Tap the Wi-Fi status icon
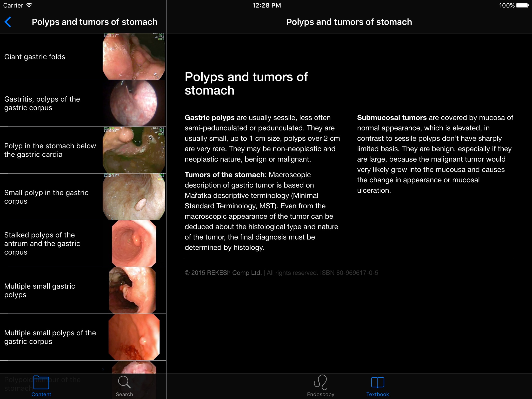The width and height of the screenshot is (532, 399). (29, 5)
